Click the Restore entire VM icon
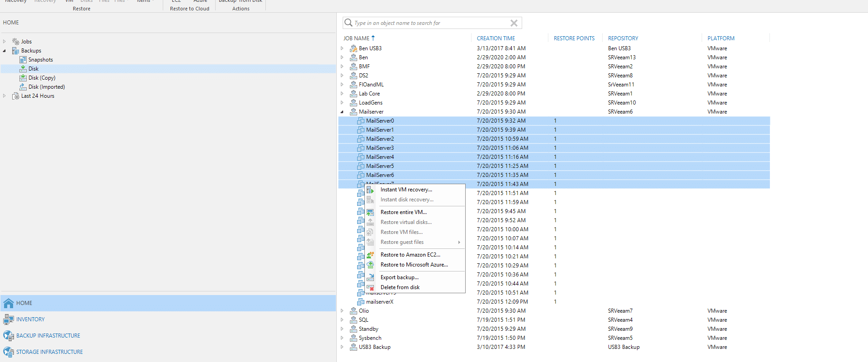The width and height of the screenshot is (868, 362). tap(370, 212)
